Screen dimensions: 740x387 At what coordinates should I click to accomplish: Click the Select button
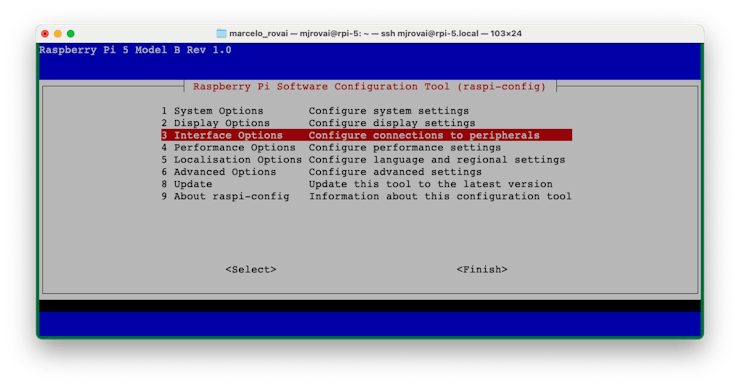click(x=251, y=269)
